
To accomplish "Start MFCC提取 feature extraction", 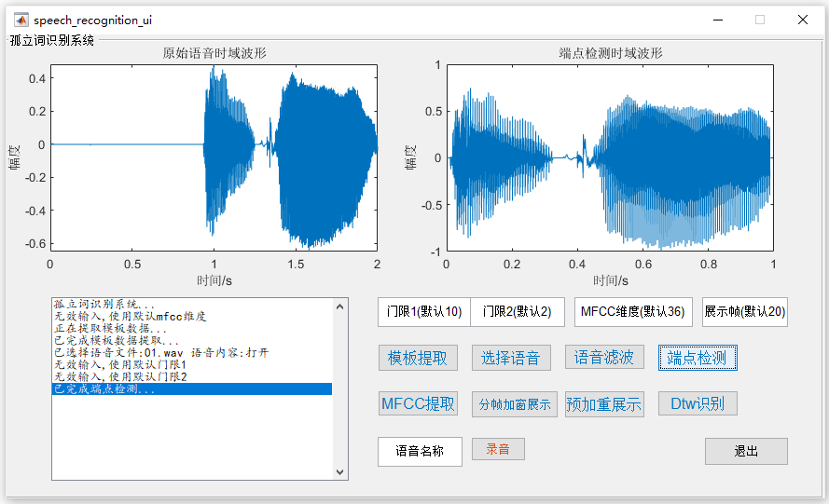I will pos(418,403).
